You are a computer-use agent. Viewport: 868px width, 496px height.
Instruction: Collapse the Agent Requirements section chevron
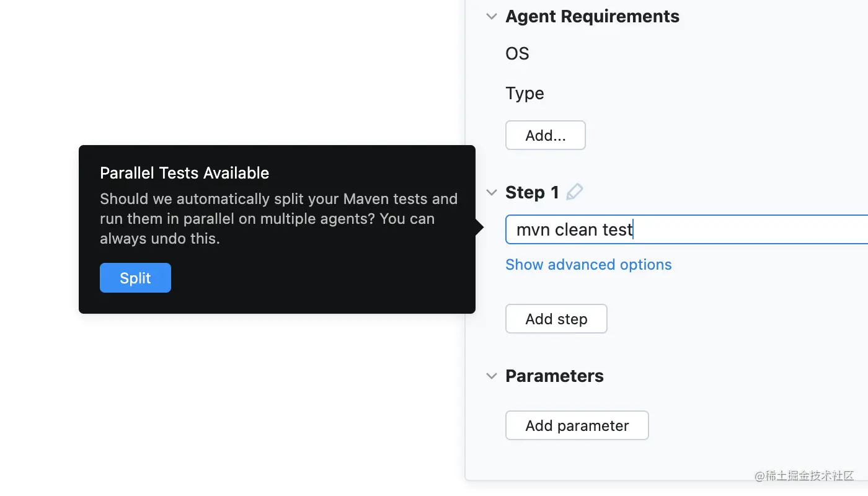492,17
